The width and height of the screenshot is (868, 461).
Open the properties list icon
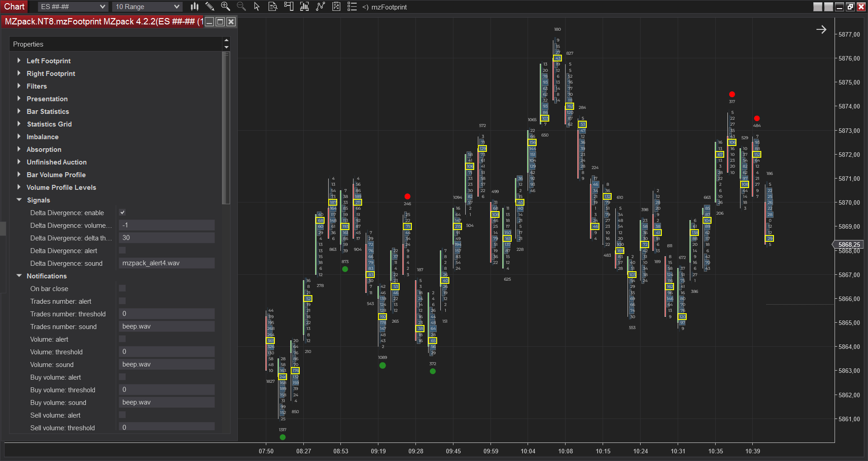(352, 7)
